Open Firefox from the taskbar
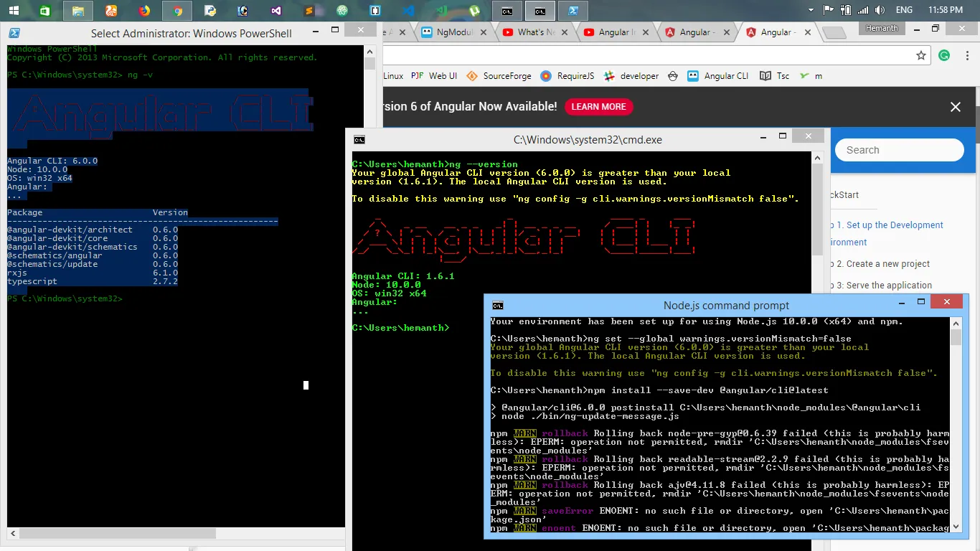This screenshot has width=980, height=551. [x=144, y=11]
